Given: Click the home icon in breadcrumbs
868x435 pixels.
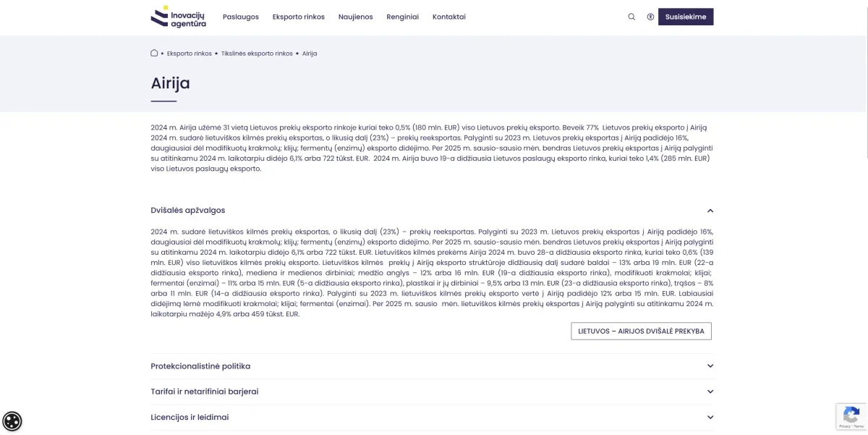Looking at the screenshot, I should pos(154,53).
